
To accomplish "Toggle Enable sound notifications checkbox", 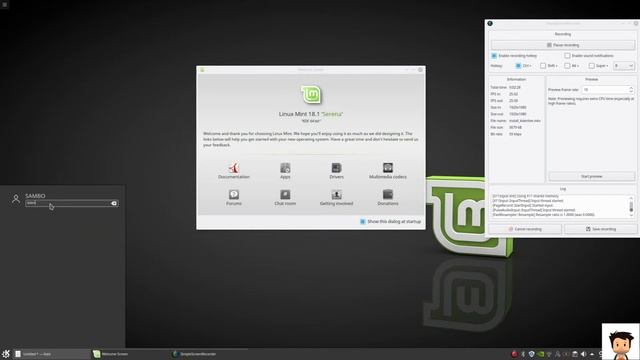I will [567, 56].
